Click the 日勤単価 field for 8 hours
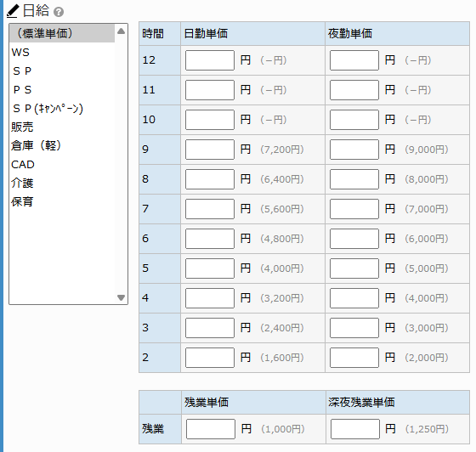 click(210, 179)
